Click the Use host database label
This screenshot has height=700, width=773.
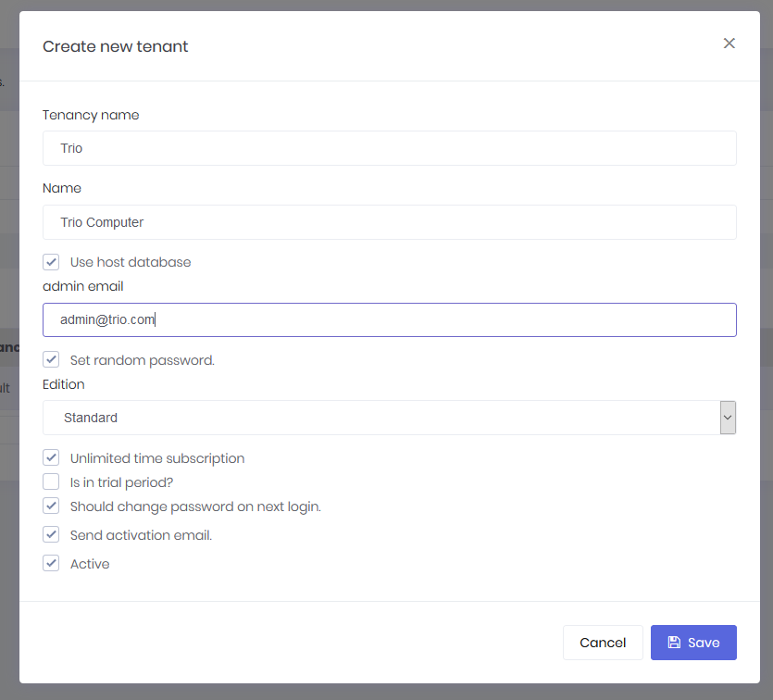pyautogui.click(x=131, y=262)
